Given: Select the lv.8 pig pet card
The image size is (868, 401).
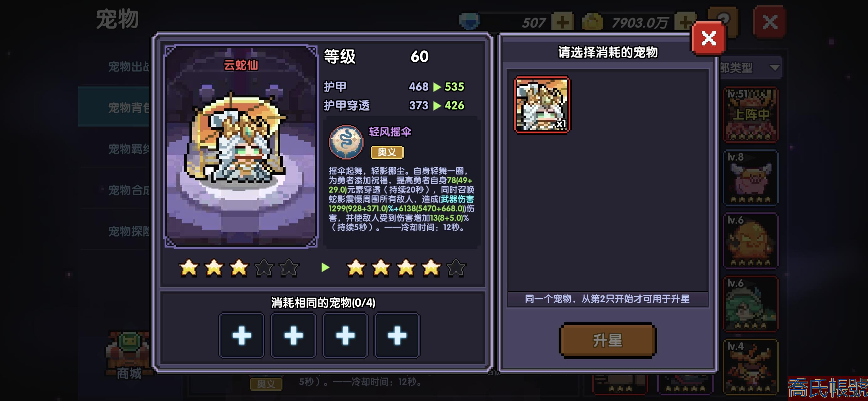Looking at the screenshot, I should pos(750,178).
